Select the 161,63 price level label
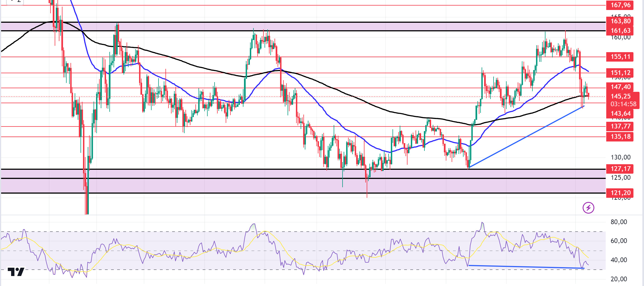Image resolution: width=644 pixels, height=286 pixels. point(620,31)
